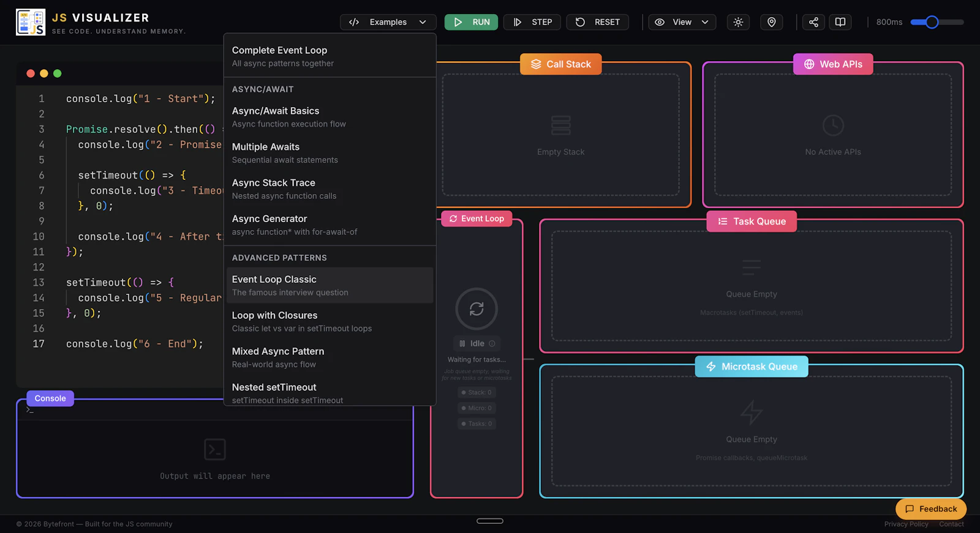Image resolution: width=980 pixels, height=533 pixels.
Task: Click the Stack: 0 counter
Action: [477, 392]
